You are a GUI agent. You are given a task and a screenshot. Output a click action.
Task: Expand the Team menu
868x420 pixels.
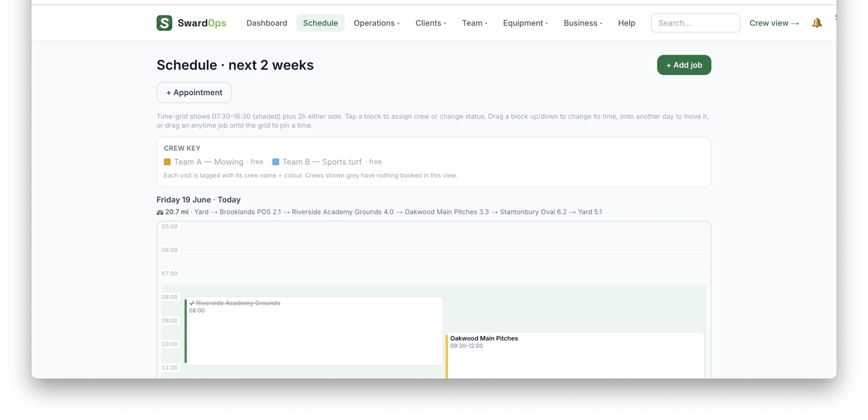point(475,23)
